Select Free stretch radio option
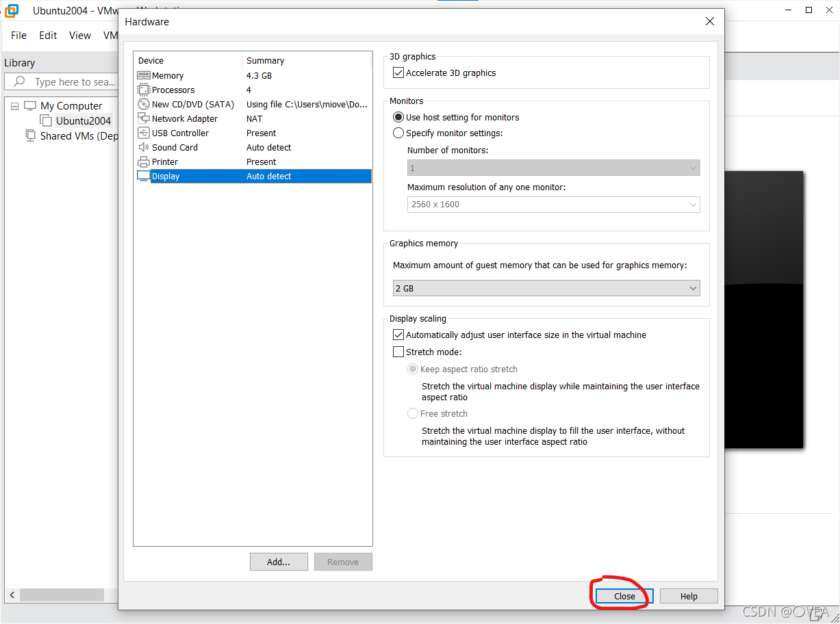The width and height of the screenshot is (840, 624). click(x=413, y=413)
